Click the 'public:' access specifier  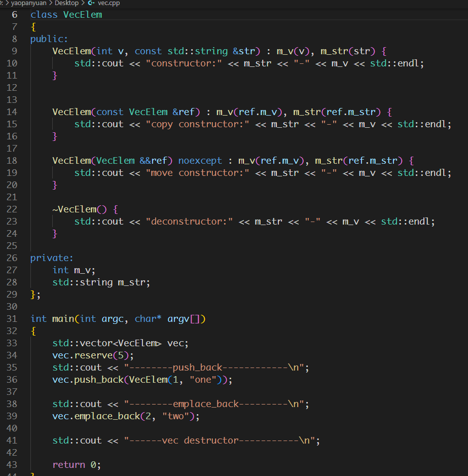click(49, 39)
